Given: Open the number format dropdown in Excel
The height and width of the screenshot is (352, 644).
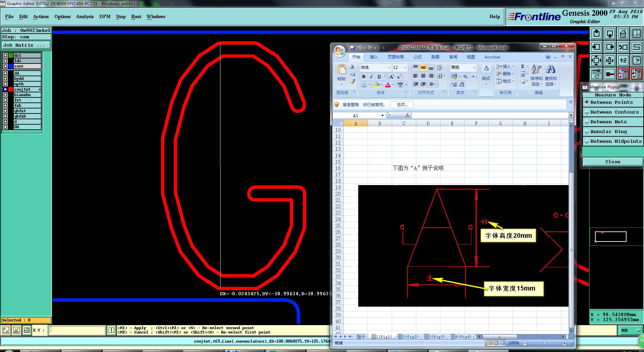Looking at the screenshot, I should tap(474, 68).
